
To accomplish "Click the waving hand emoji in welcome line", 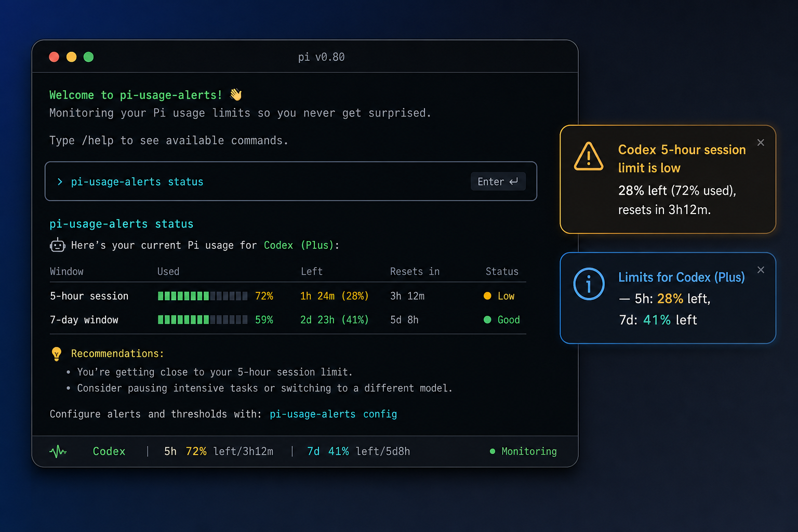I will 236,95.
